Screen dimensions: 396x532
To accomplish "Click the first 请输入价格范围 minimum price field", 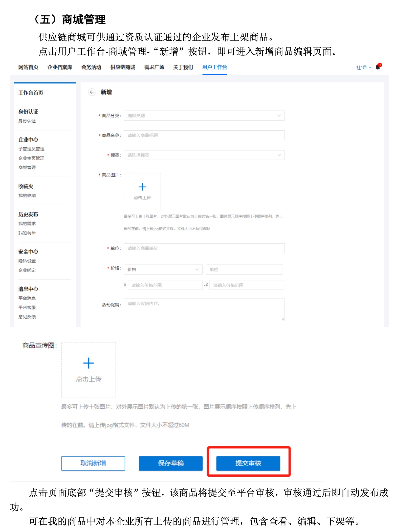I will pos(165,285).
